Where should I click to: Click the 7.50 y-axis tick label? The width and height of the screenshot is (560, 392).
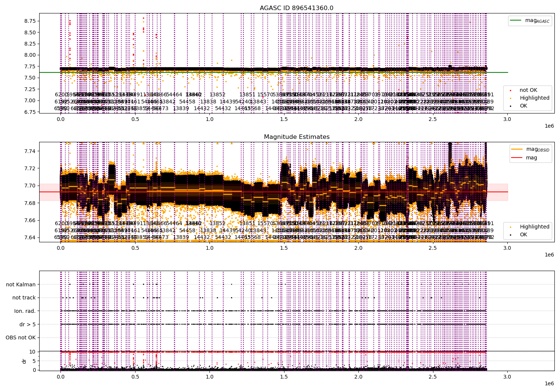pyautogui.click(x=30, y=78)
